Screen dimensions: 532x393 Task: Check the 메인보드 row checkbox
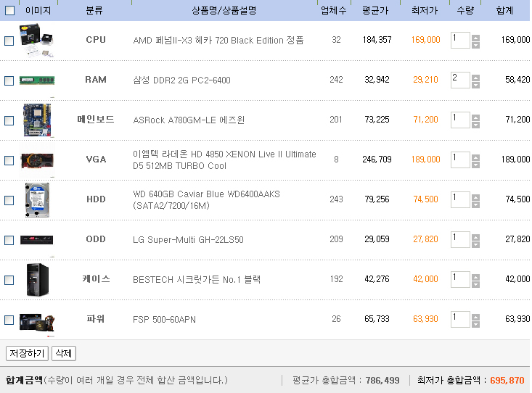(x=9, y=120)
